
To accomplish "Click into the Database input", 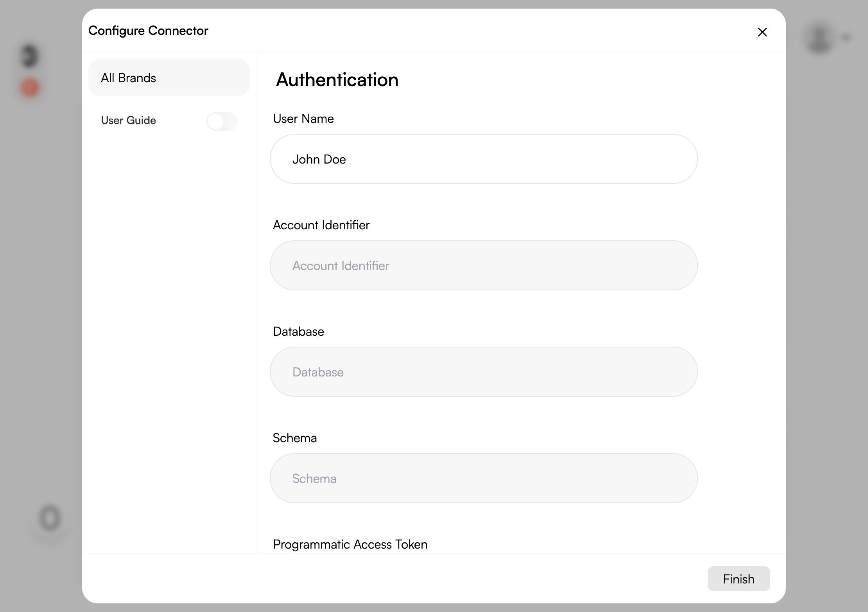I will (x=483, y=372).
